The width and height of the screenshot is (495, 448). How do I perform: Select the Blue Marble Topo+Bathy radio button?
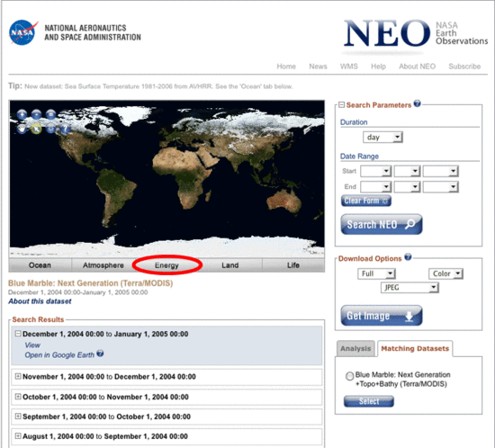click(349, 376)
